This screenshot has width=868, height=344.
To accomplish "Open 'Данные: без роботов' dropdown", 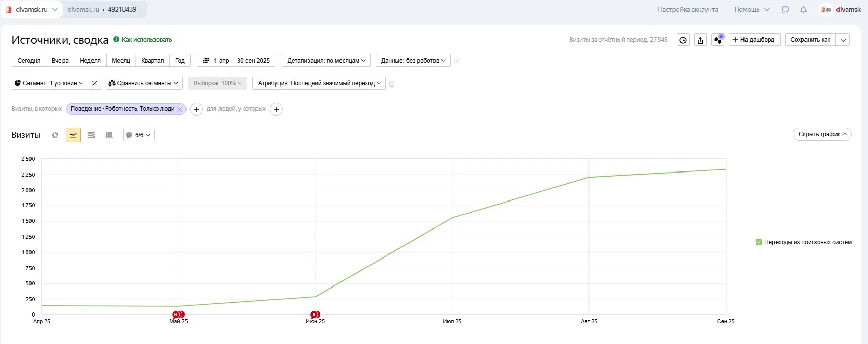I will (x=413, y=61).
